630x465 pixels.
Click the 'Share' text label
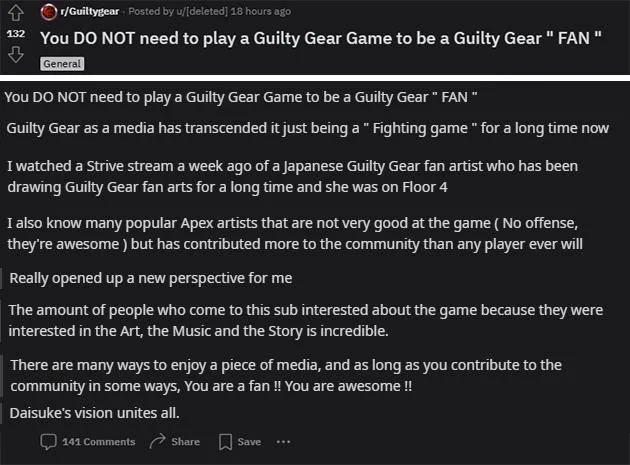tap(185, 442)
